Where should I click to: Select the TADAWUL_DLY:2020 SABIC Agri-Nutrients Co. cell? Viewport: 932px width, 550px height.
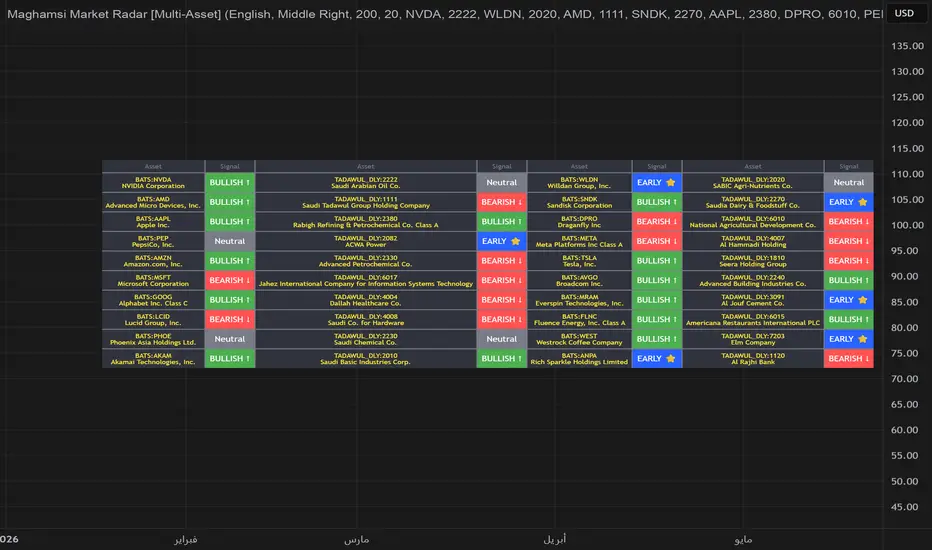coord(753,183)
